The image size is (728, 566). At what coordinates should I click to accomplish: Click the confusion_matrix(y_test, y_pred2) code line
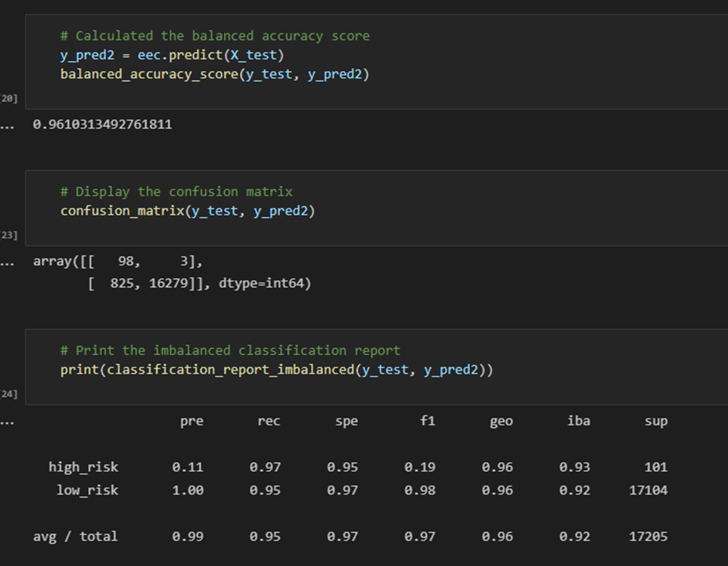188,211
